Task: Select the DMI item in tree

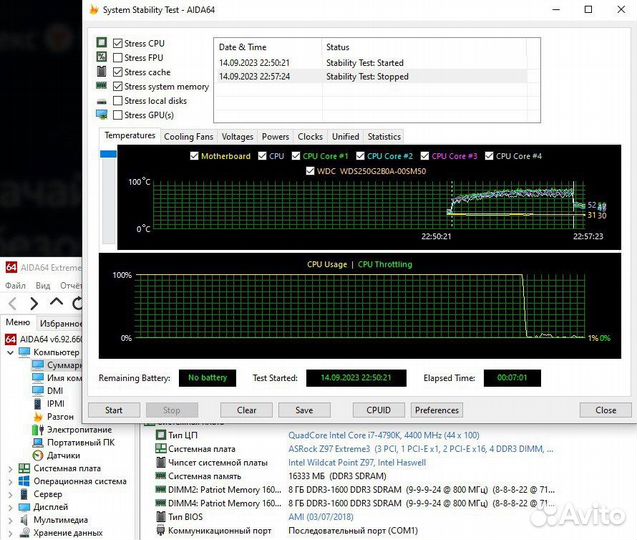Action: tap(55, 390)
